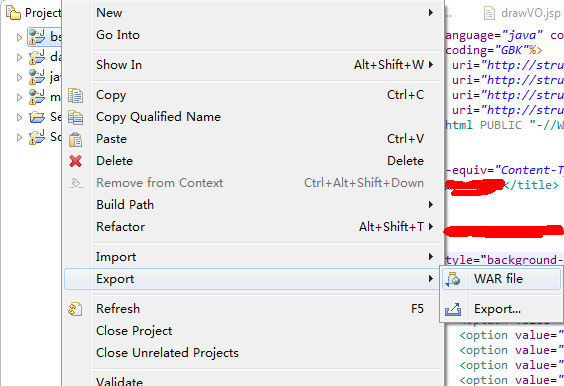This screenshot has height=386, width=564.
Task: Click the Copy icon in context menu
Action: (x=76, y=95)
